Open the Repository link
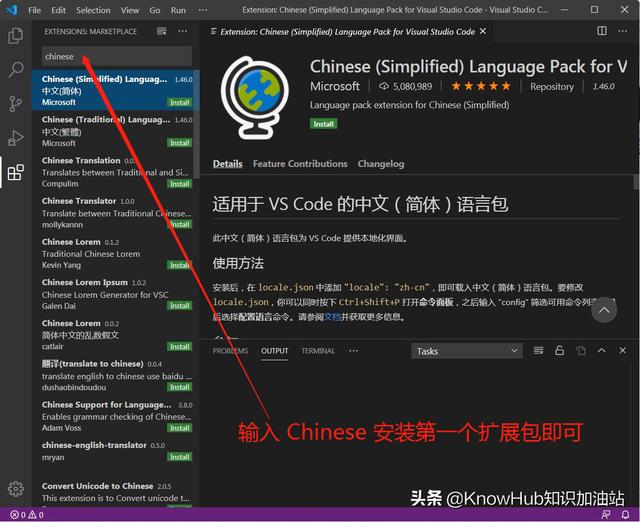Image resolution: width=640 pixels, height=522 pixels. click(x=552, y=87)
